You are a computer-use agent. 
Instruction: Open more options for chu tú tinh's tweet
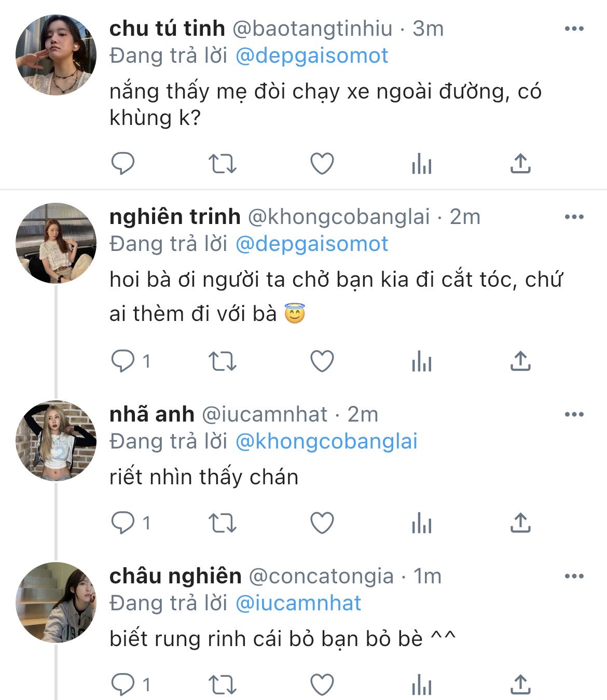click(x=574, y=29)
